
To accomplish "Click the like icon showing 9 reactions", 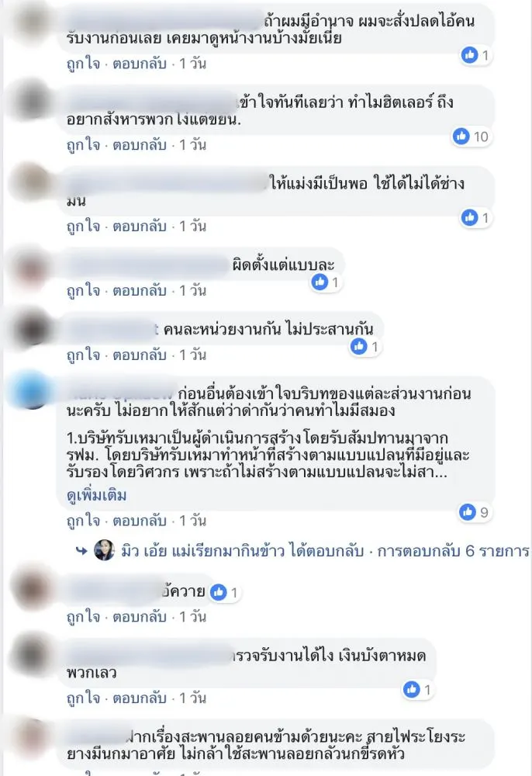I will point(468,511).
